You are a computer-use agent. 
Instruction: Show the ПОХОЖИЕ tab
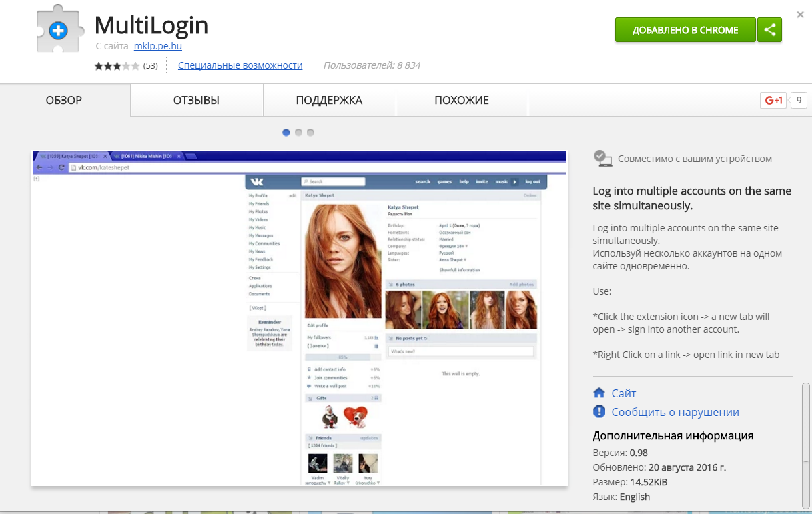462,101
